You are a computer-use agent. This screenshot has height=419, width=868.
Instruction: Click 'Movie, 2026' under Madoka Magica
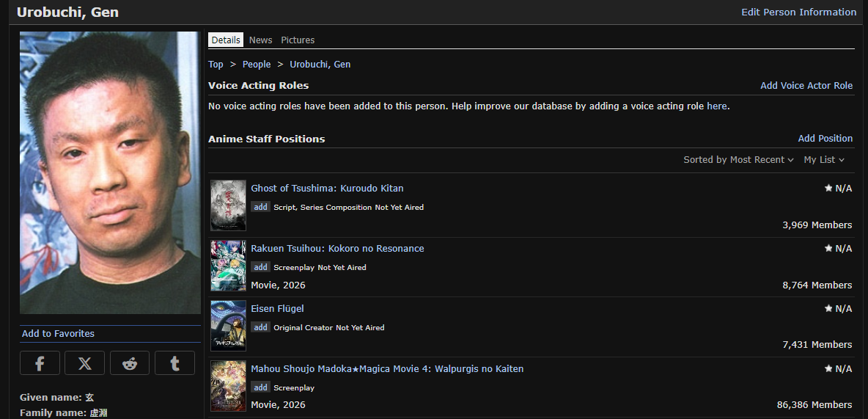[x=278, y=404]
